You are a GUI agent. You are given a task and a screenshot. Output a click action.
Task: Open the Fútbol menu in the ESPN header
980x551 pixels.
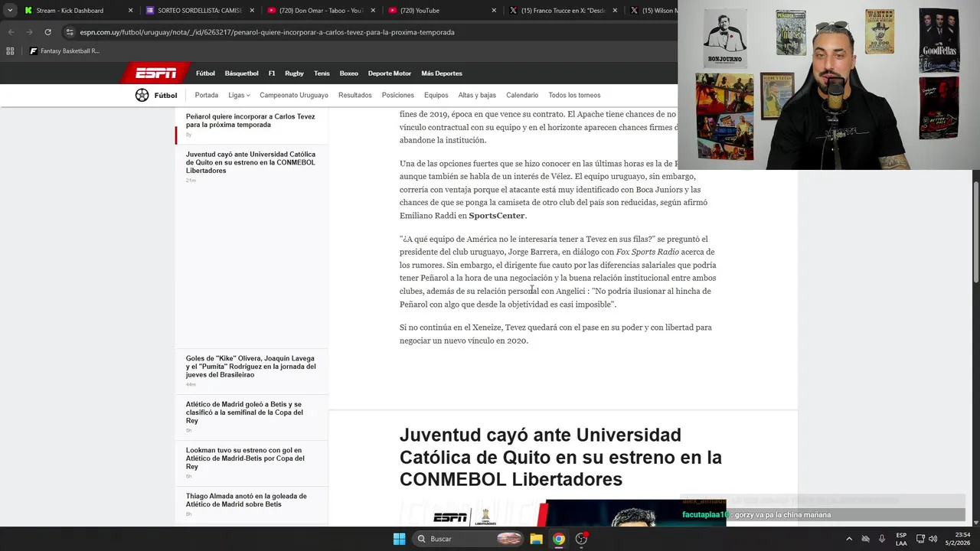[205, 73]
